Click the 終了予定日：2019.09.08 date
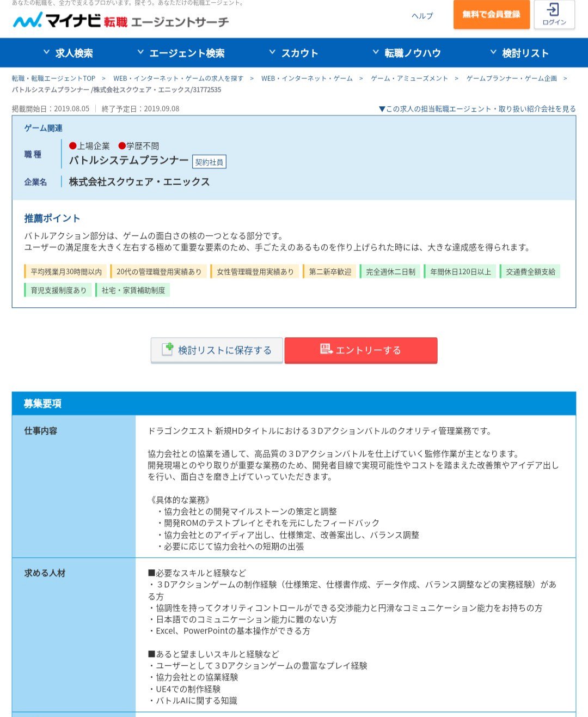 (140, 109)
